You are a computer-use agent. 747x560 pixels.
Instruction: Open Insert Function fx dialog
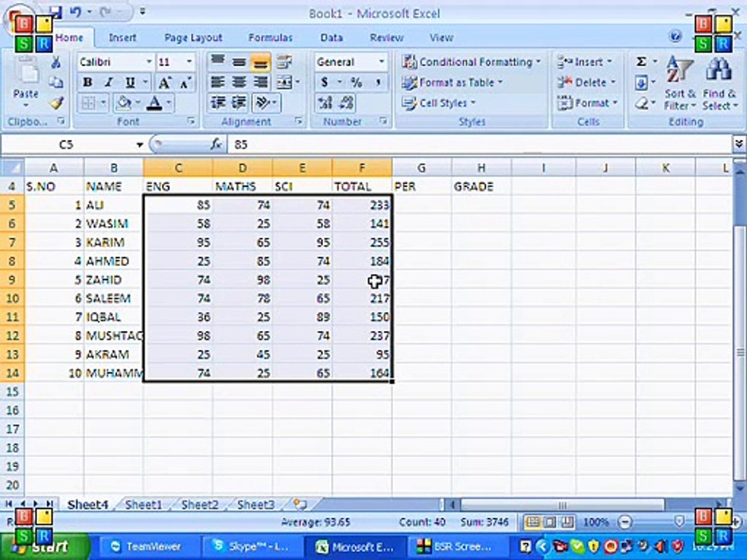216,144
